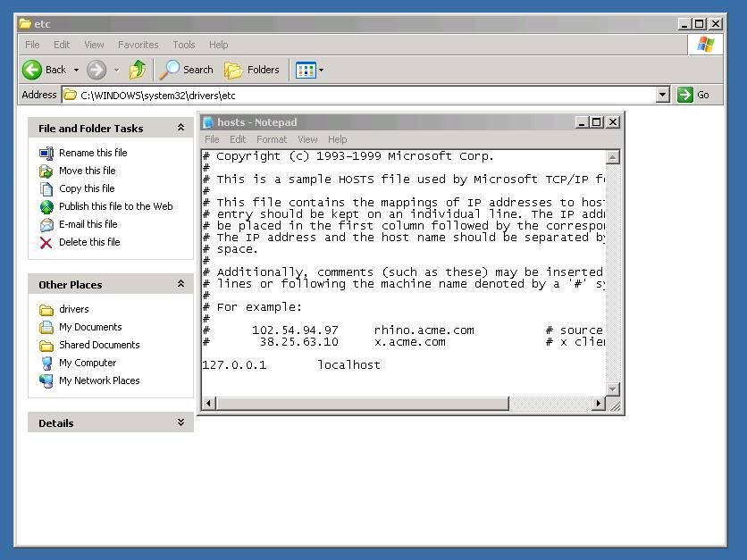Screen dimensions: 747x560
Task: Click the Notepad scroll right arrow
Action: click(x=599, y=404)
